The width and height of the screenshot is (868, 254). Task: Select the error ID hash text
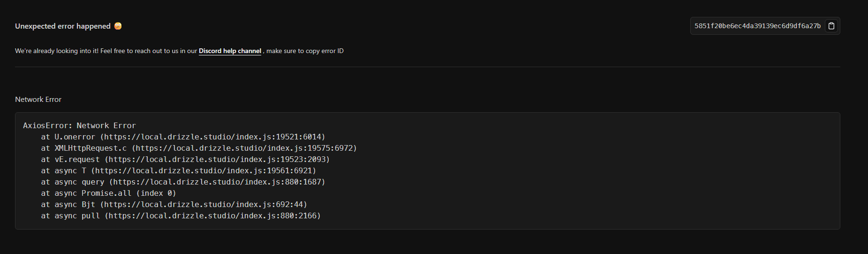[757, 26]
